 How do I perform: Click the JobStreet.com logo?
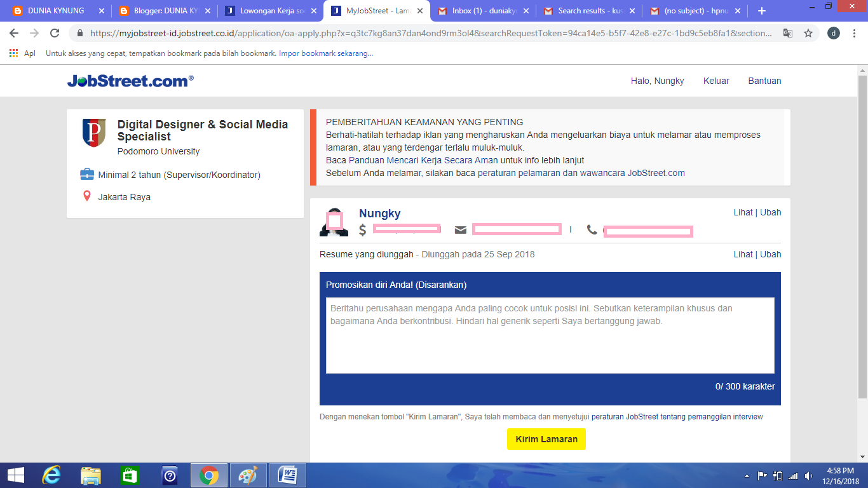(130, 81)
